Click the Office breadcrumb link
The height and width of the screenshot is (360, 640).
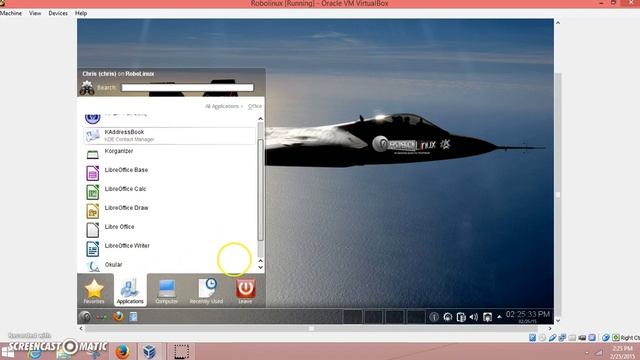point(255,106)
